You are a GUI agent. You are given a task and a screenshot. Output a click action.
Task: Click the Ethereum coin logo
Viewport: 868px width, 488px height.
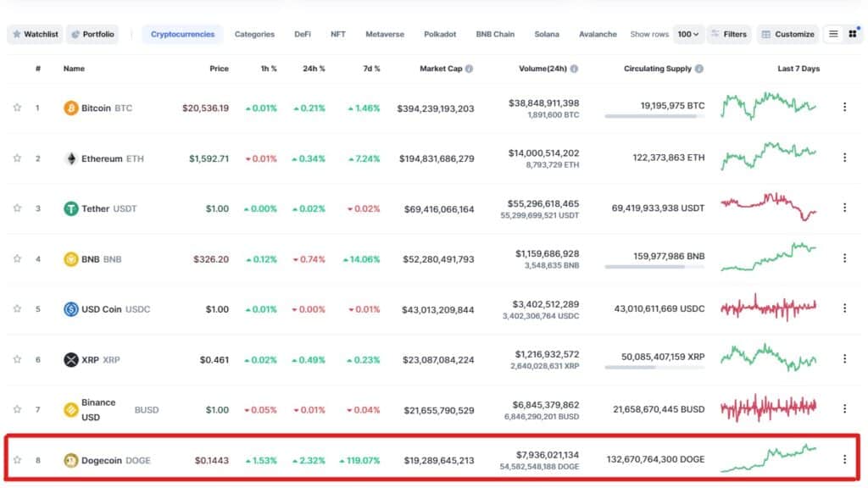coord(71,158)
